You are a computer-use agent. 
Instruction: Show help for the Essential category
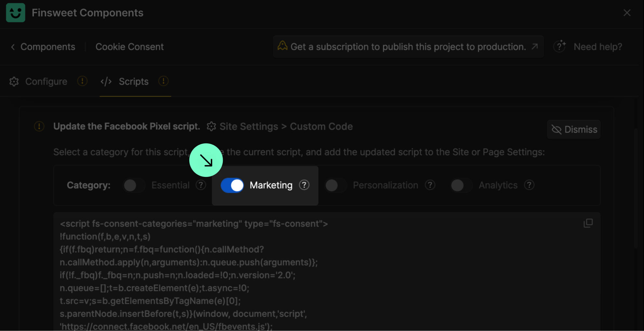(x=201, y=185)
